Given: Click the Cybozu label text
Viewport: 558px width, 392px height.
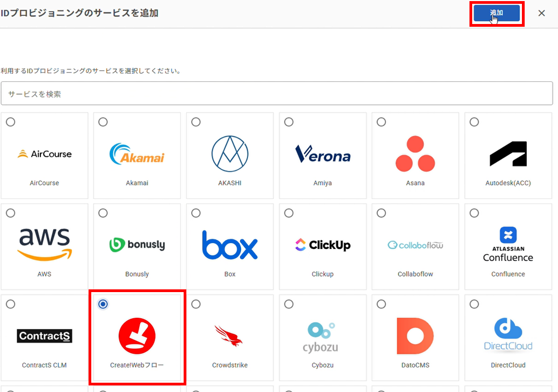Looking at the screenshot, I should (x=323, y=365).
